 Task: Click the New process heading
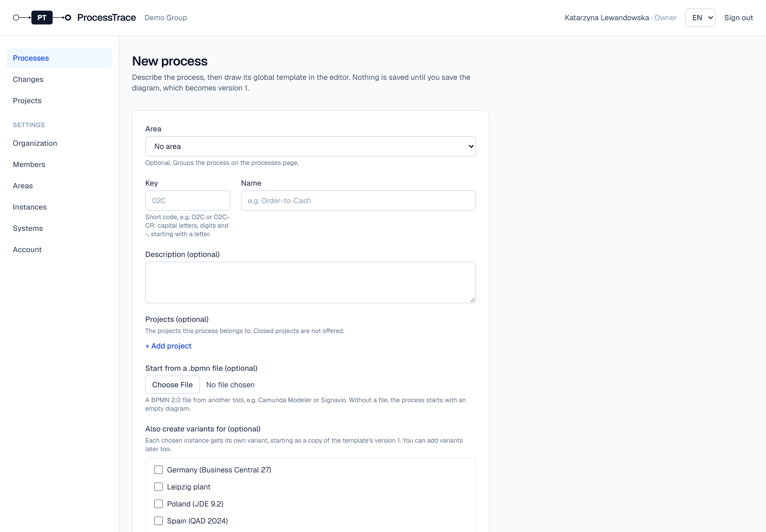pos(170,61)
